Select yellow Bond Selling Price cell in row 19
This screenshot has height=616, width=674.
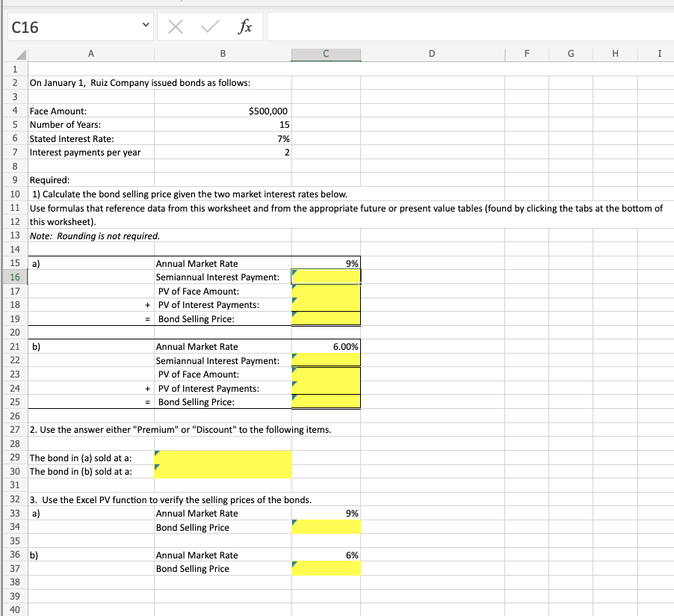click(326, 318)
